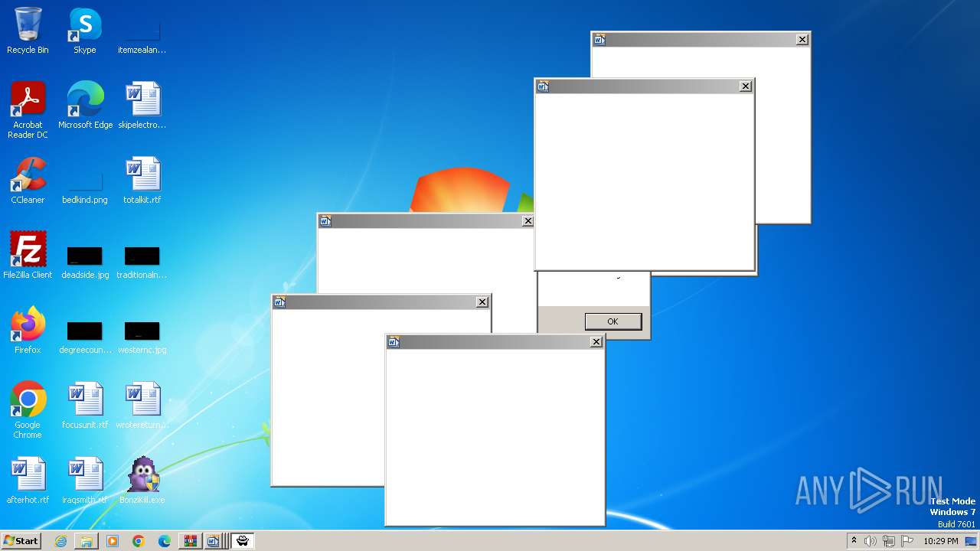Screen dimensions: 980x551
Task: Select the Skype desktop shortcut
Action: [x=85, y=31]
